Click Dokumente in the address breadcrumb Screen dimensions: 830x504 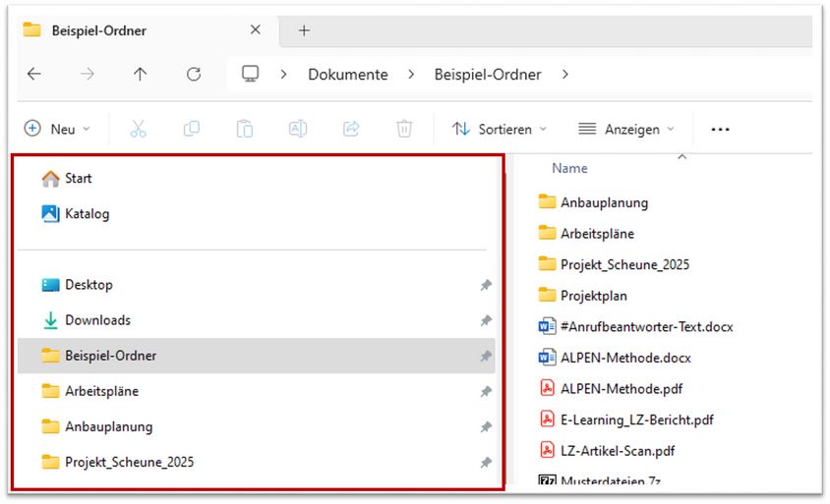pos(347,75)
